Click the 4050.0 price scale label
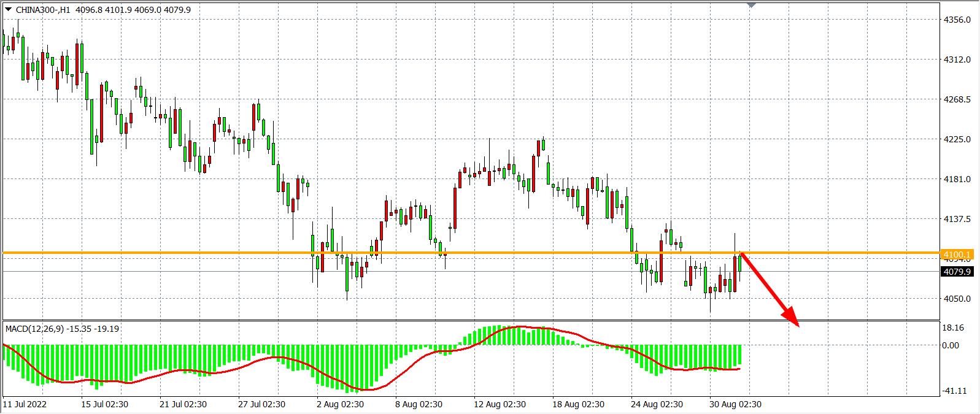Screen dimensions: 980x414 tap(957, 299)
